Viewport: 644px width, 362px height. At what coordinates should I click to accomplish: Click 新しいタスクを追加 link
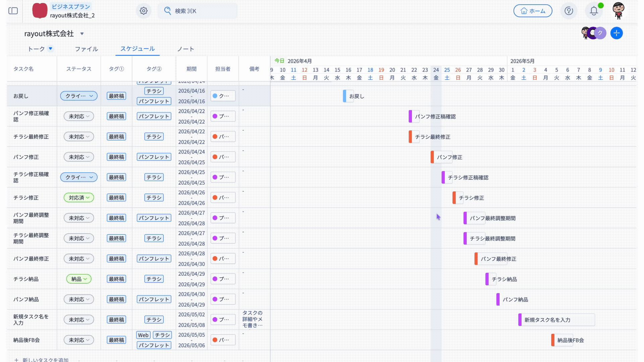45,360
